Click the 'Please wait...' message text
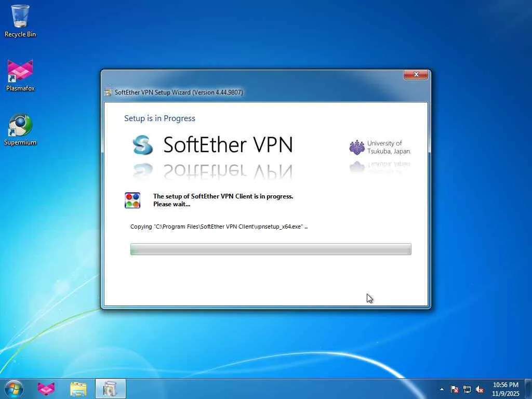532x399 pixels. [x=171, y=204]
